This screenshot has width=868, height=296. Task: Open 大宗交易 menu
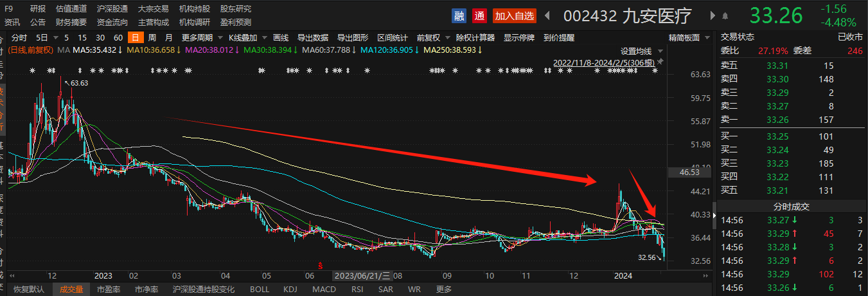point(154,9)
